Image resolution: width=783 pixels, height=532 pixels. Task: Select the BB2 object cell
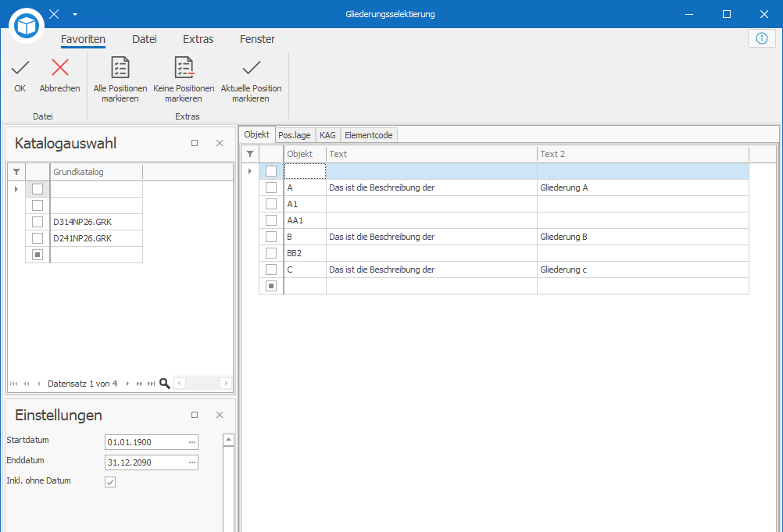click(x=305, y=253)
